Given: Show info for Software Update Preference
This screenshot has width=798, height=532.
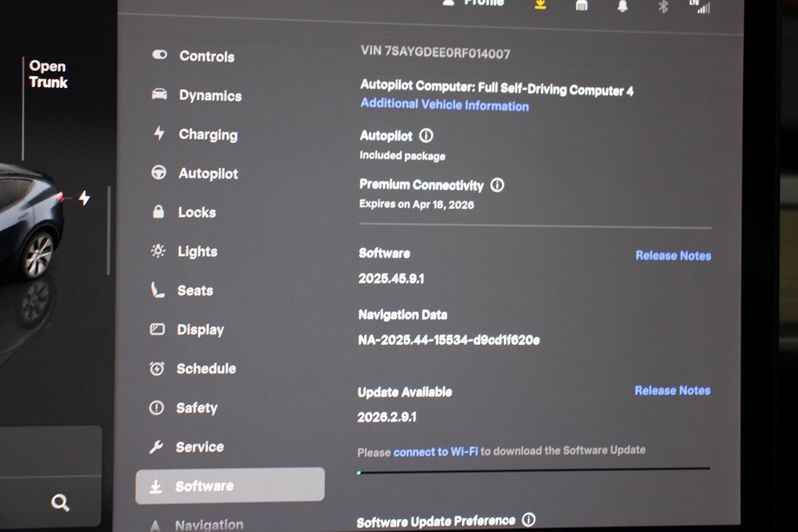Looking at the screenshot, I should (529, 519).
